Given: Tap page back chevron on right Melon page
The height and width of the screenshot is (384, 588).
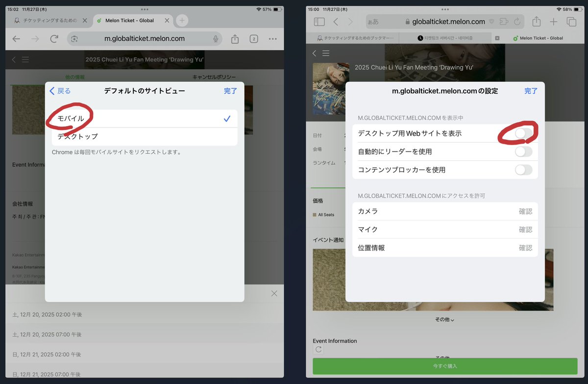Looking at the screenshot, I should pos(314,53).
